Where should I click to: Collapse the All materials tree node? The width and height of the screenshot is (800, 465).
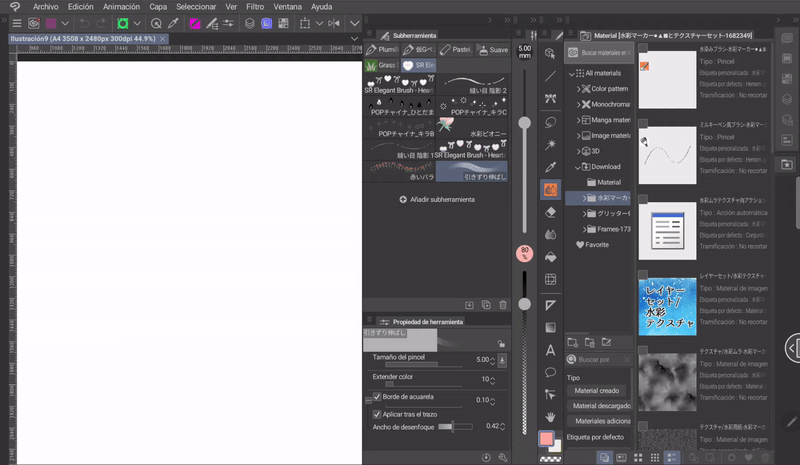[571, 74]
